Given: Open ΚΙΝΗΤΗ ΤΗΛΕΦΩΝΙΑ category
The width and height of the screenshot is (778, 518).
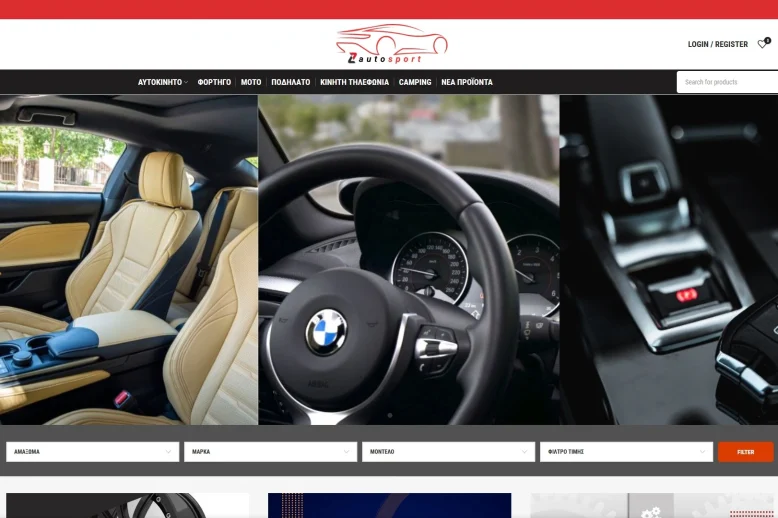Looking at the screenshot, I should point(354,82).
